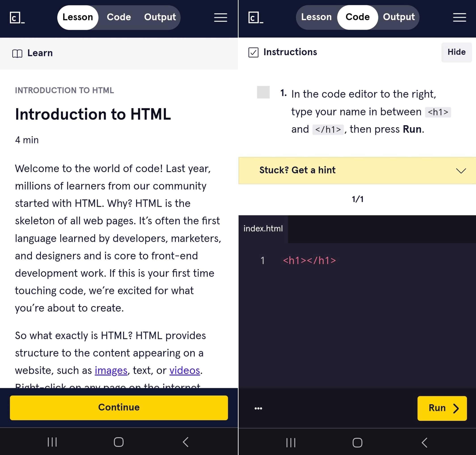Switch to Code tab on left screen
Image resolution: width=476 pixels, height=455 pixels.
click(x=119, y=17)
